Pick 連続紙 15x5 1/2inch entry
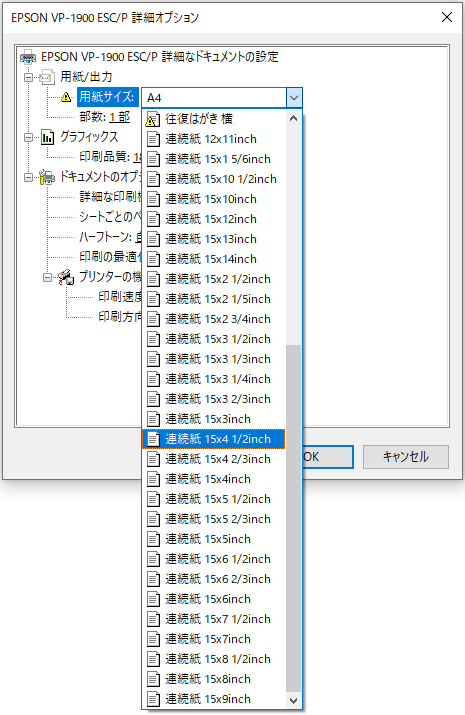This screenshot has height=715, width=465. click(x=213, y=499)
